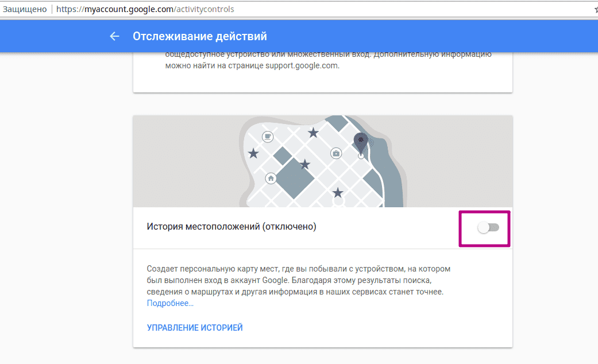Click the 'Отслеживание действий' page title
Image resolution: width=598 pixels, height=364 pixels.
point(200,36)
